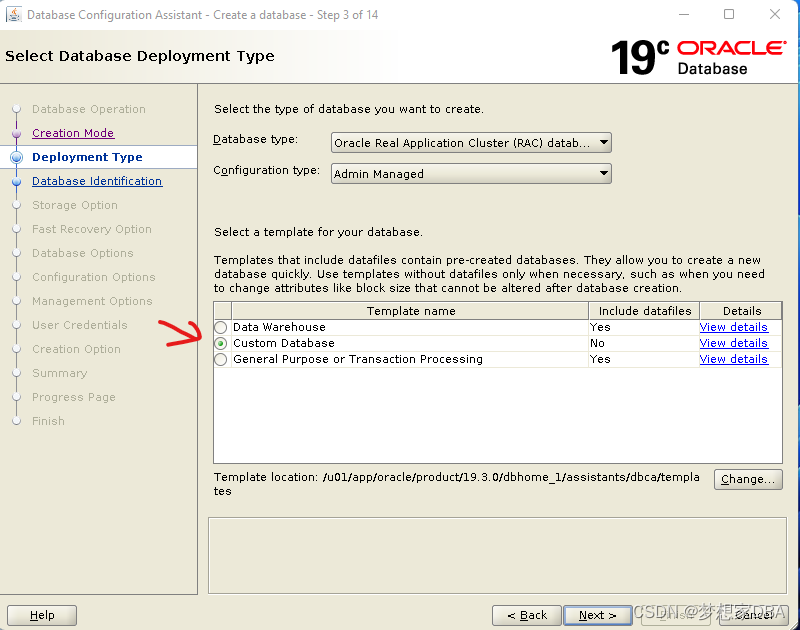Click the Cancel button
Image resolution: width=800 pixels, height=630 pixels.
pos(754,615)
